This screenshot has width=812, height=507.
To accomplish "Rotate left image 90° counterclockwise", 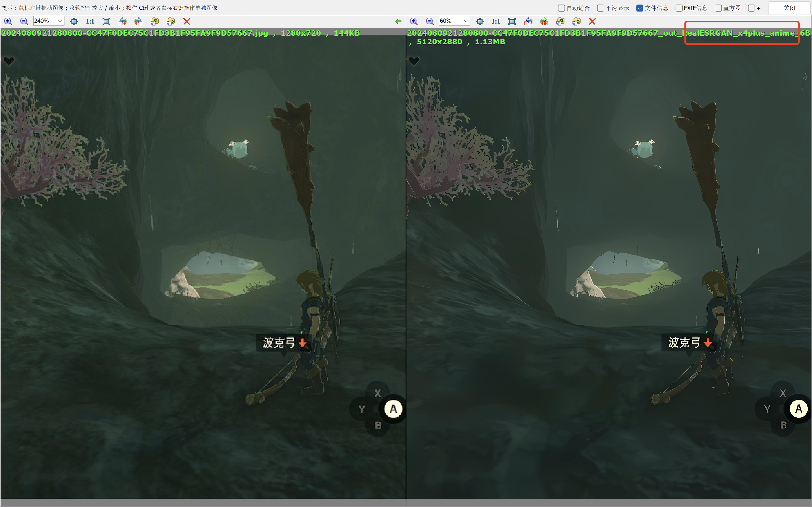I will pyautogui.click(x=122, y=21).
